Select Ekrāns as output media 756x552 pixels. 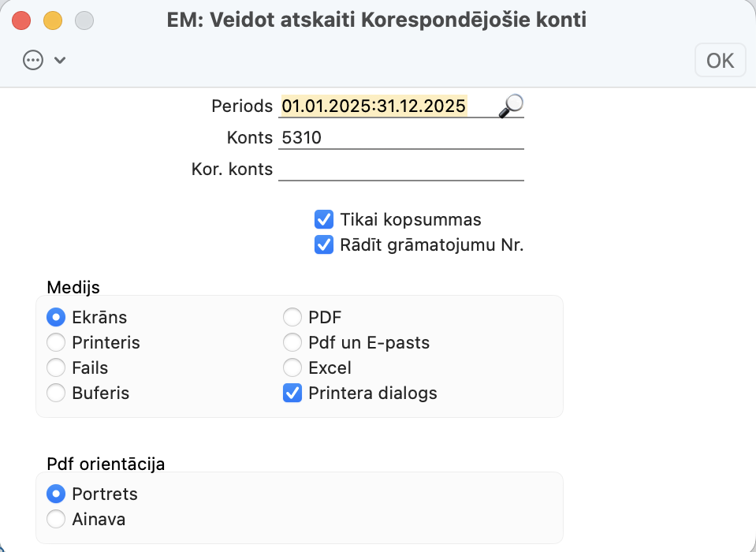point(56,318)
